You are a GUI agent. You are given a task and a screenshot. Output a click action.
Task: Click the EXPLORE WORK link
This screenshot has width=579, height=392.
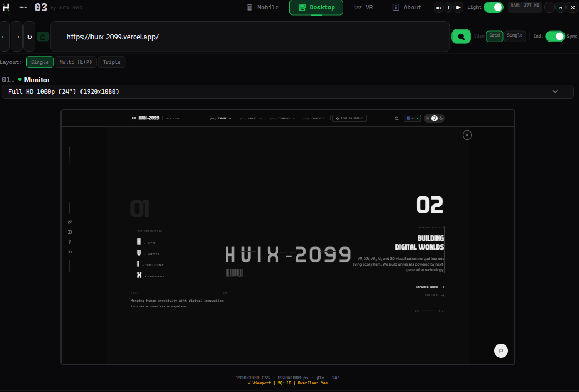tap(430, 287)
